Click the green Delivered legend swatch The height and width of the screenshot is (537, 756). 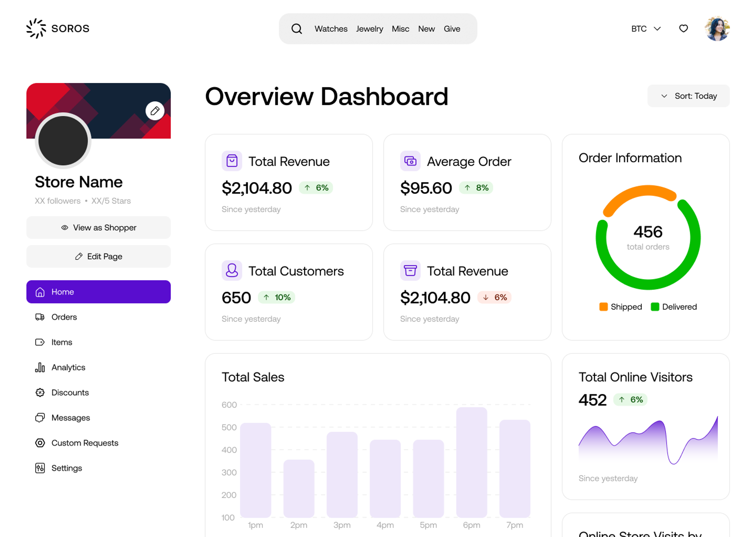pos(654,307)
